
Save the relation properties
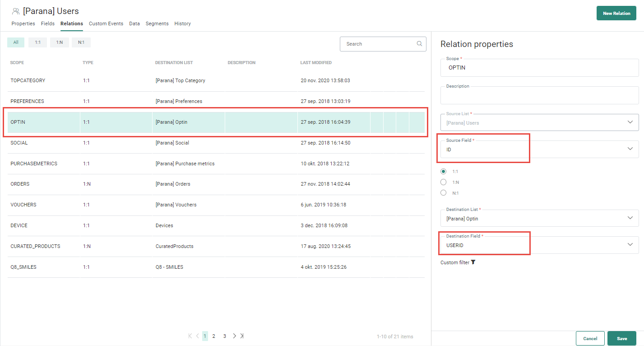tap(621, 338)
